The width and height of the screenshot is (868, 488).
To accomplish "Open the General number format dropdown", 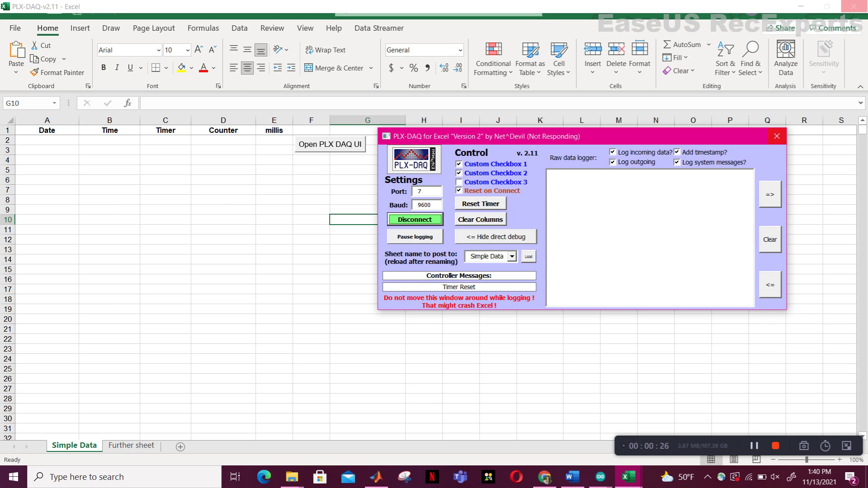I will pos(460,50).
